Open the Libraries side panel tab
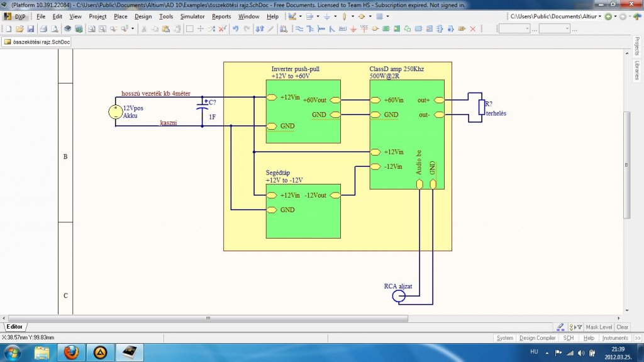 [637, 71]
